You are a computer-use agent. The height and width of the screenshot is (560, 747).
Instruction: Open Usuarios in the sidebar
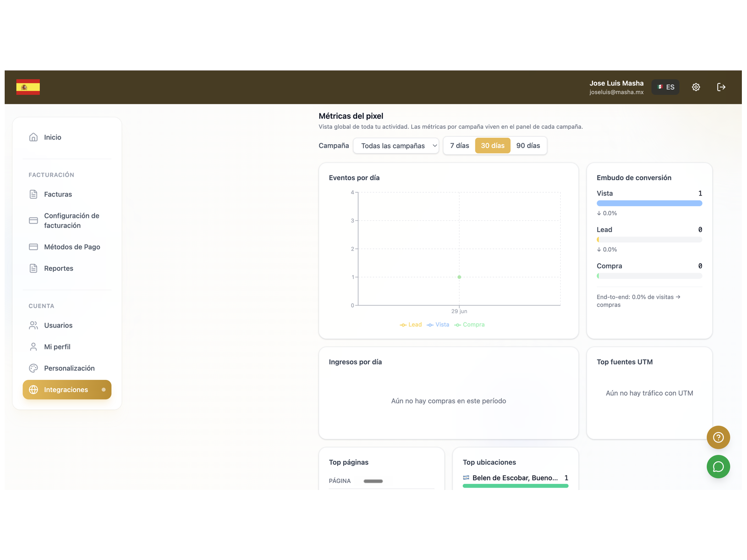[x=67, y=325]
